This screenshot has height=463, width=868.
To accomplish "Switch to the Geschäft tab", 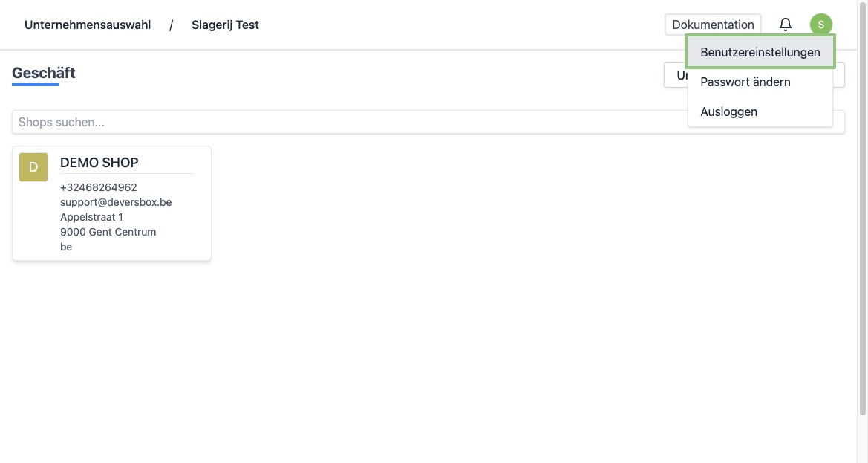I will point(44,73).
